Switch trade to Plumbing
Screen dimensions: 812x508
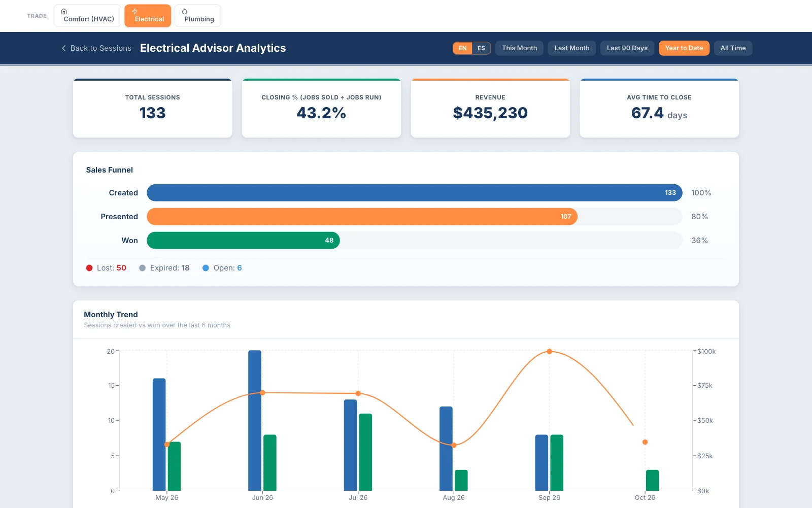(x=198, y=16)
